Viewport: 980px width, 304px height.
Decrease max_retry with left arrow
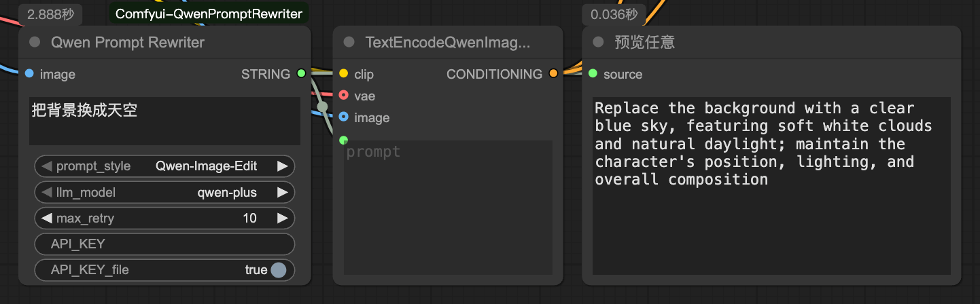(47, 218)
